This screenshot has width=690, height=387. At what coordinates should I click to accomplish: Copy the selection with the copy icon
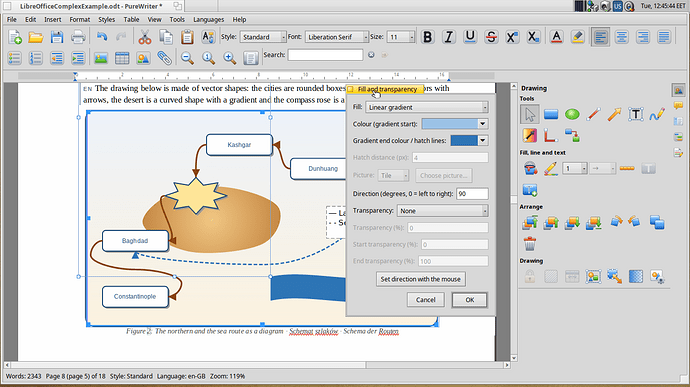click(x=166, y=37)
